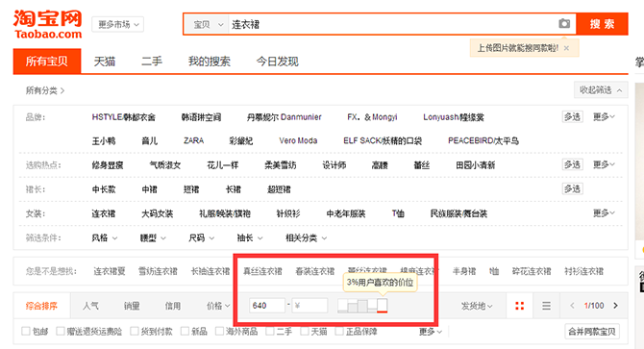This screenshot has width=644, height=349.
Task: Click suggested search 雪纺连衣裙
Action: click(x=158, y=271)
